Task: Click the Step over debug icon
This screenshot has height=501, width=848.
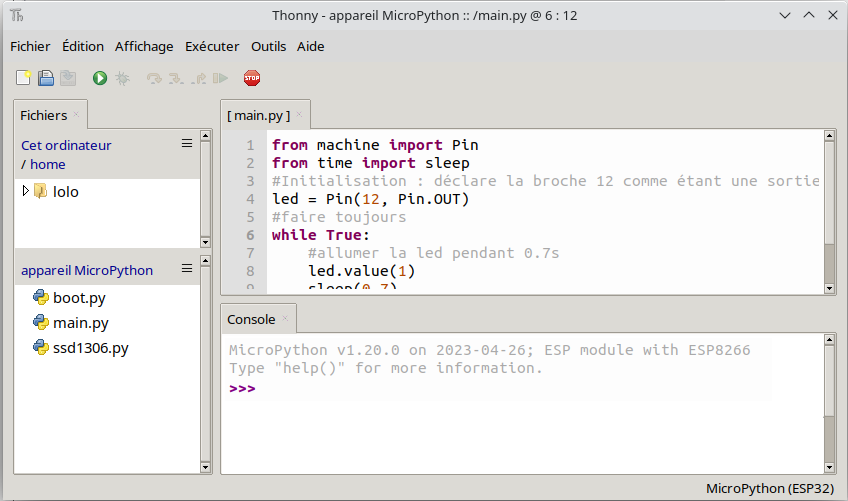Action: coord(154,79)
